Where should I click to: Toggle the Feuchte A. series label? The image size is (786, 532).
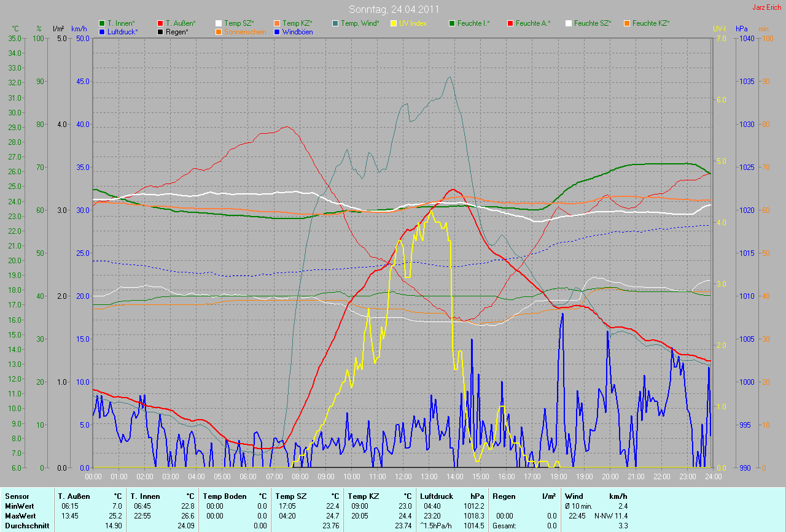click(533, 23)
